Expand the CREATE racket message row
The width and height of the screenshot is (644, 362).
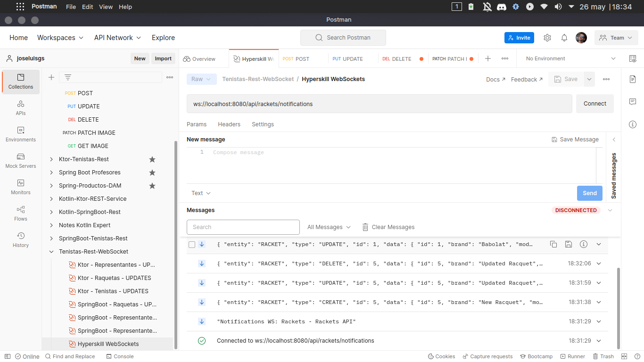[x=599, y=302]
